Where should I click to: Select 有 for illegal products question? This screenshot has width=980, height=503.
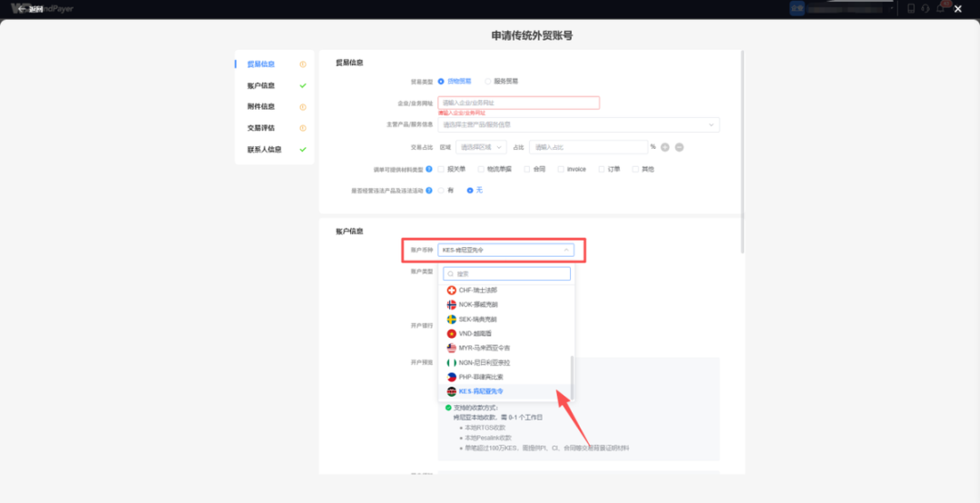click(441, 190)
